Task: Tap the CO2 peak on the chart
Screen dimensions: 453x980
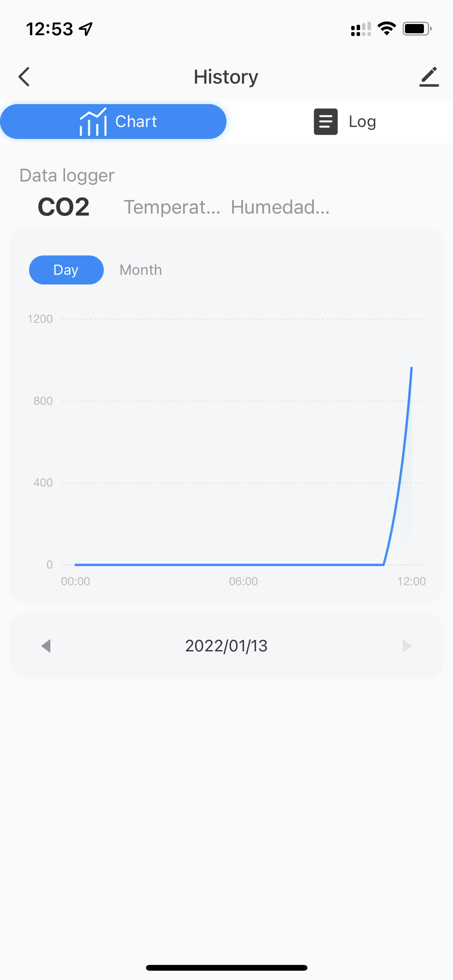Action: click(x=411, y=368)
